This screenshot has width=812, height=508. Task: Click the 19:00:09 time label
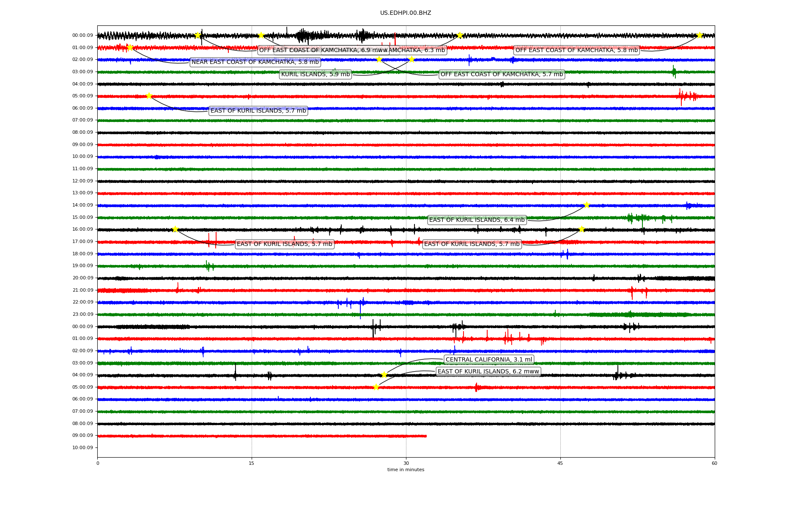tap(82, 266)
